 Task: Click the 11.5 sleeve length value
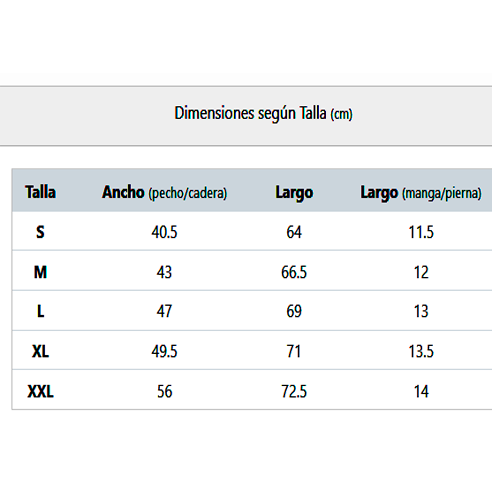click(421, 232)
